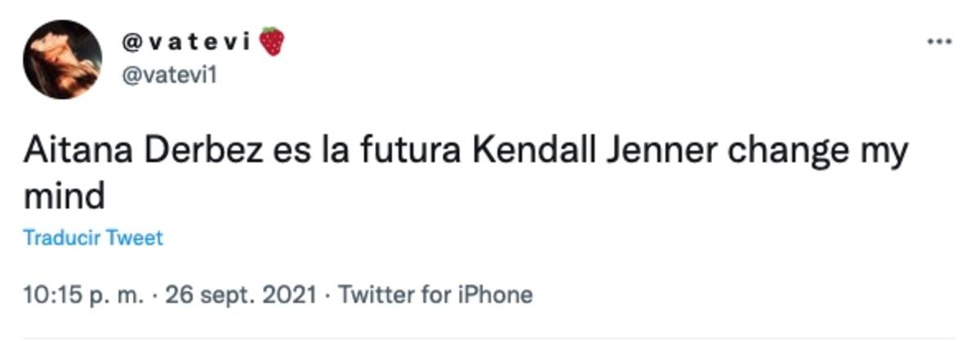Open the "Twitter for iPhone" source link
980x341 pixels.
pos(435,294)
